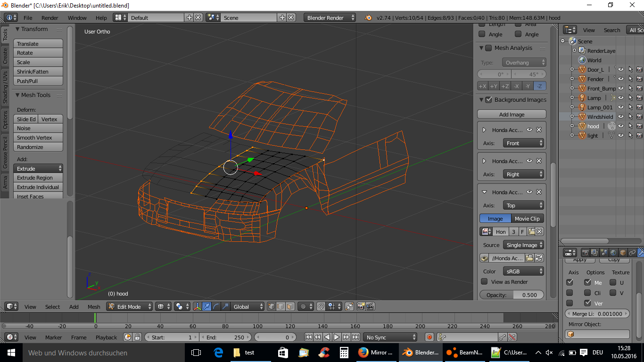644x362 pixels.
Task: Open the Playback menu in timeline
Action: (106, 337)
